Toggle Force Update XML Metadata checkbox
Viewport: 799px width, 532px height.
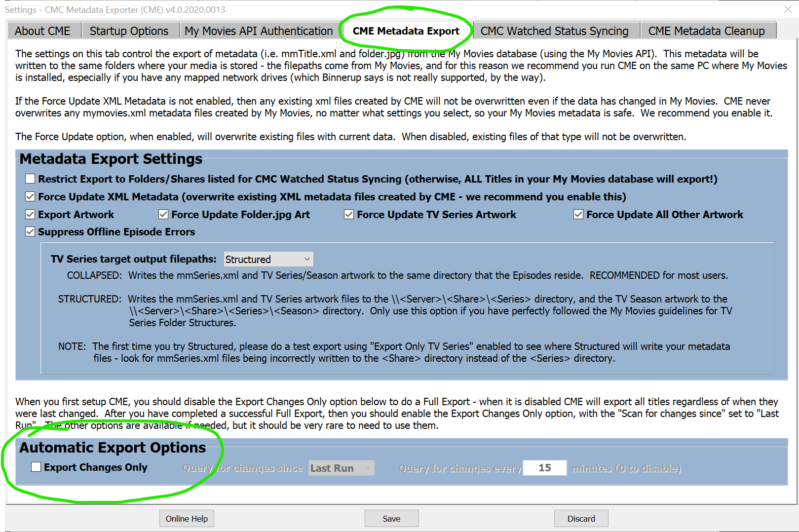pos(30,196)
